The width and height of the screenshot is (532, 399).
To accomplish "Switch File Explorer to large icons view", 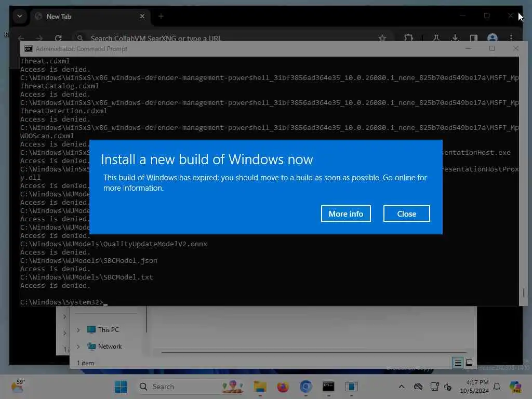I will click(469, 363).
